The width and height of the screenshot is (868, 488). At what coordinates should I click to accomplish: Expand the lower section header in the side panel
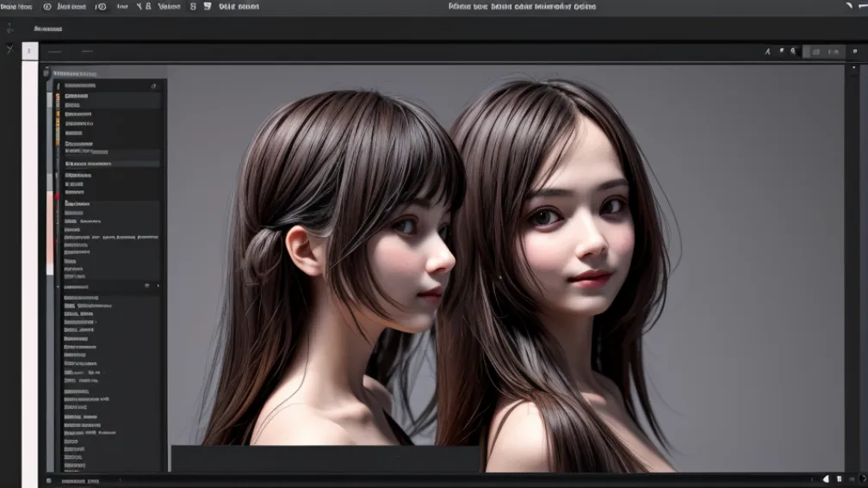[x=111, y=287]
